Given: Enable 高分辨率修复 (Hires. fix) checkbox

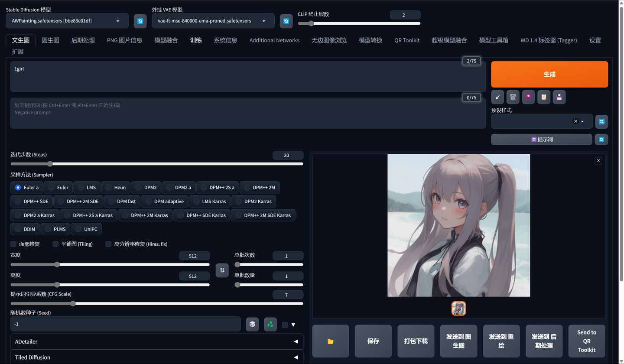Looking at the screenshot, I should coord(109,244).
